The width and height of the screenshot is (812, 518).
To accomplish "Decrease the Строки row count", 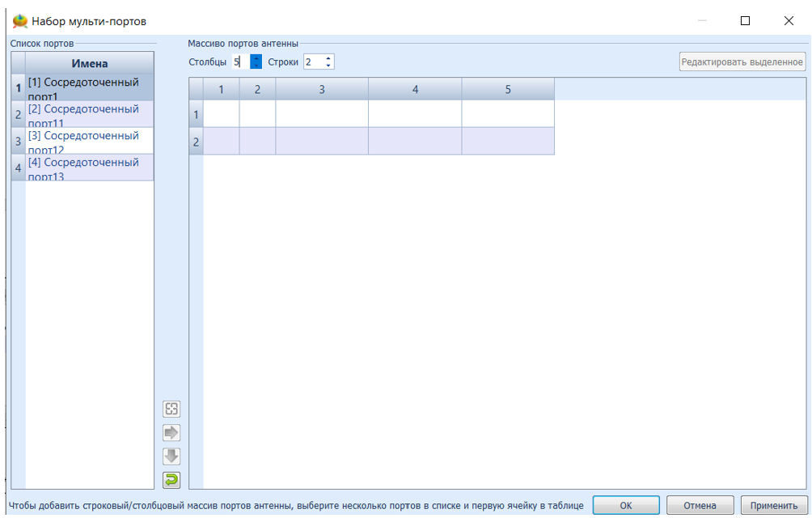I will coord(328,66).
